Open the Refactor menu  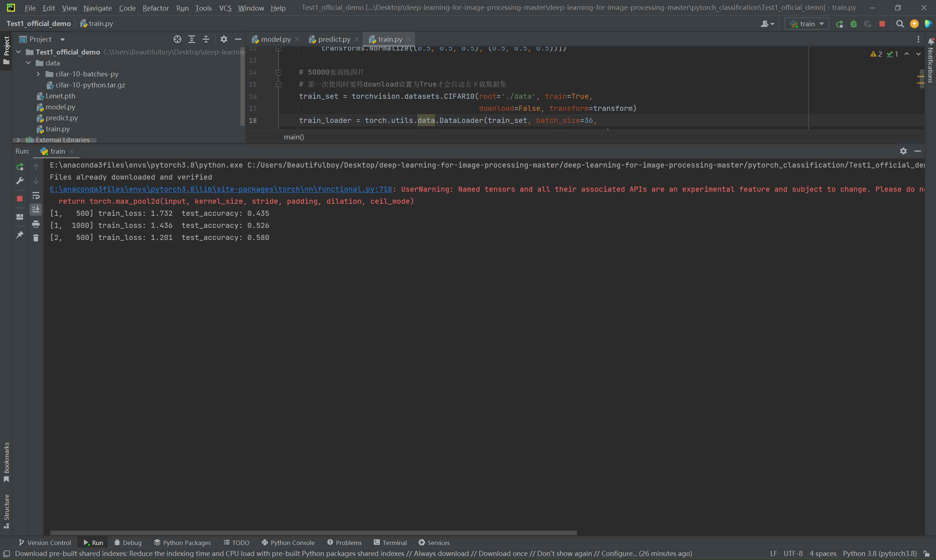[x=156, y=8]
